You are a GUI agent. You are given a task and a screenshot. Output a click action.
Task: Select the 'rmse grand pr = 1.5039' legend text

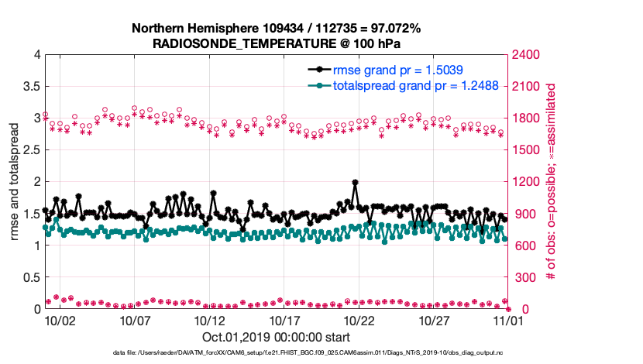coord(398,70)
